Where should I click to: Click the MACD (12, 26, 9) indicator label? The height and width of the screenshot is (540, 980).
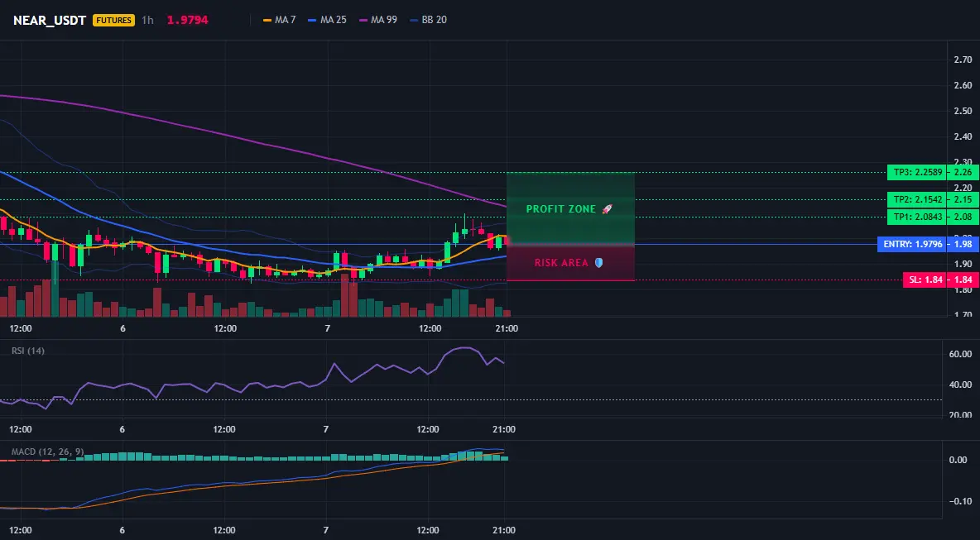click(x=47, y=452)
